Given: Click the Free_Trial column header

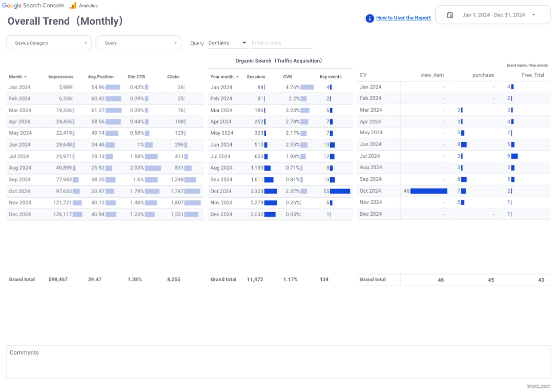Looking at the screenshot, I should (532, 75).
